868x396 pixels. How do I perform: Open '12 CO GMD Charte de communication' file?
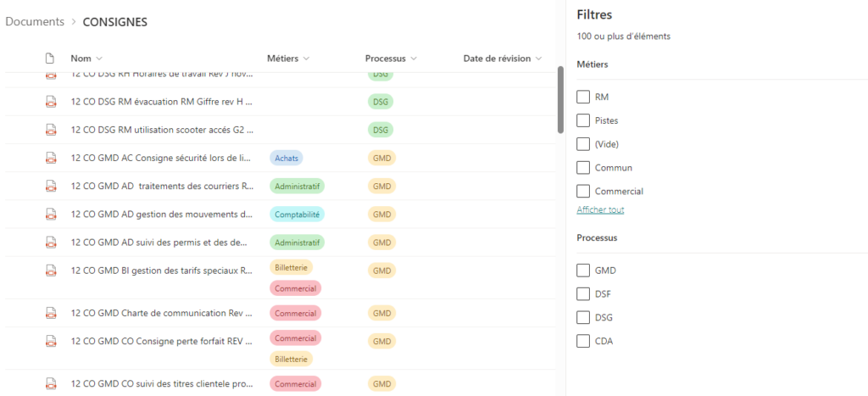[x=162, y=313]
